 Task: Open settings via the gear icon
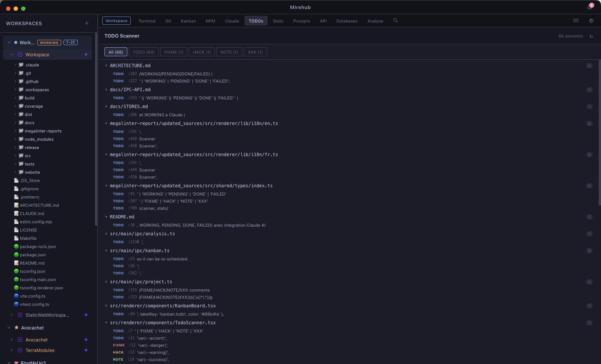point(591,21)
